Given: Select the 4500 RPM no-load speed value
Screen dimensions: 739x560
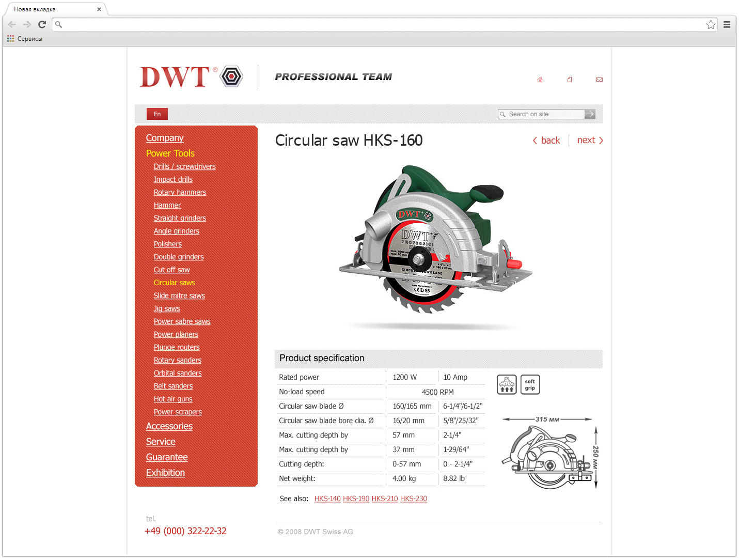Looking at the screenshot, I should click(438, 392).
